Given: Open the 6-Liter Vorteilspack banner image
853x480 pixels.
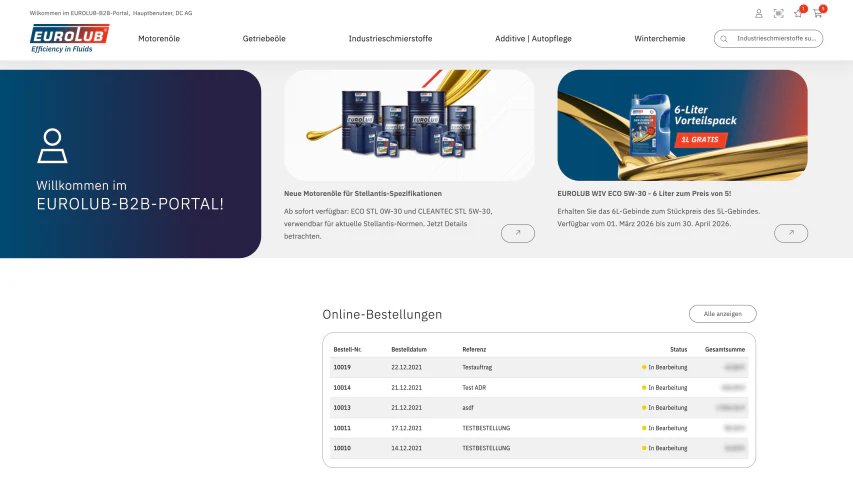Looking at the screenshot, I should tap(682, 125).
